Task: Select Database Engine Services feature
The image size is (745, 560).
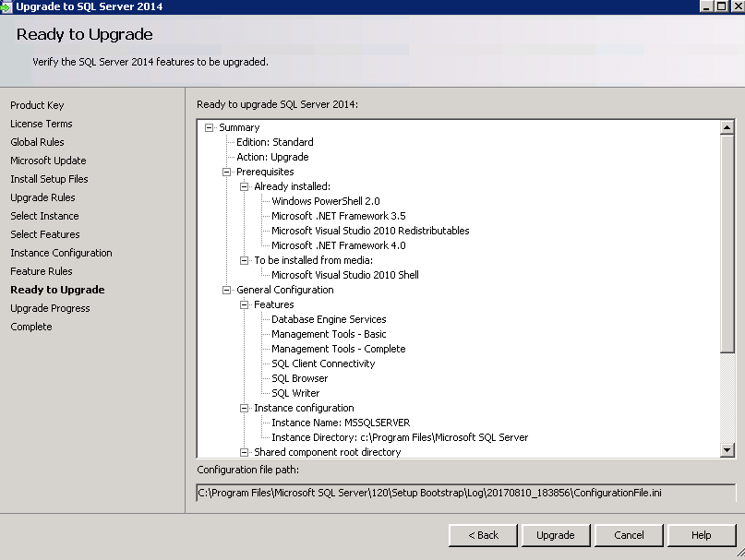Action: click(x=329, y=319)
